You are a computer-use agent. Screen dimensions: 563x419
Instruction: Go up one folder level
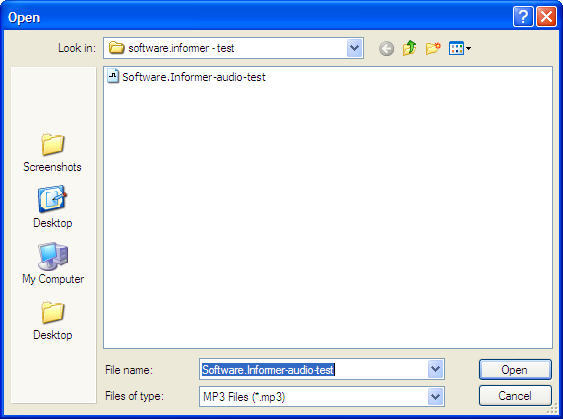click(x=409, y=48)
